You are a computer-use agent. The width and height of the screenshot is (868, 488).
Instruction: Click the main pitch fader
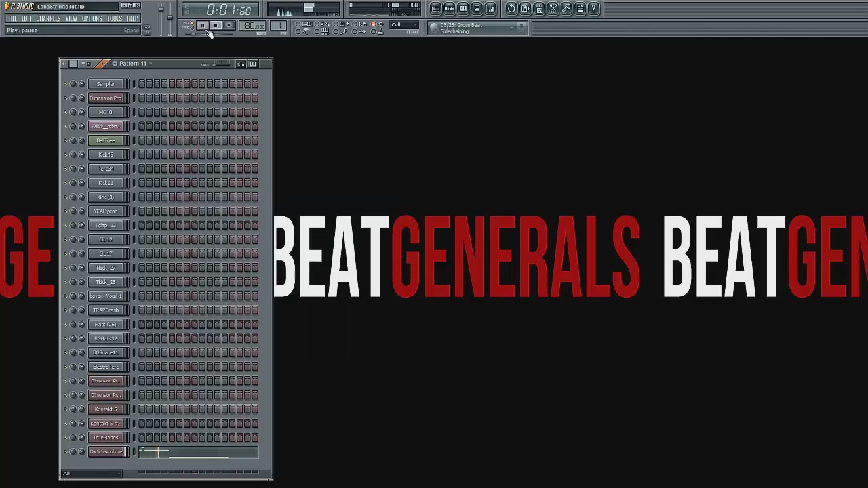click(x=170, y=19)
